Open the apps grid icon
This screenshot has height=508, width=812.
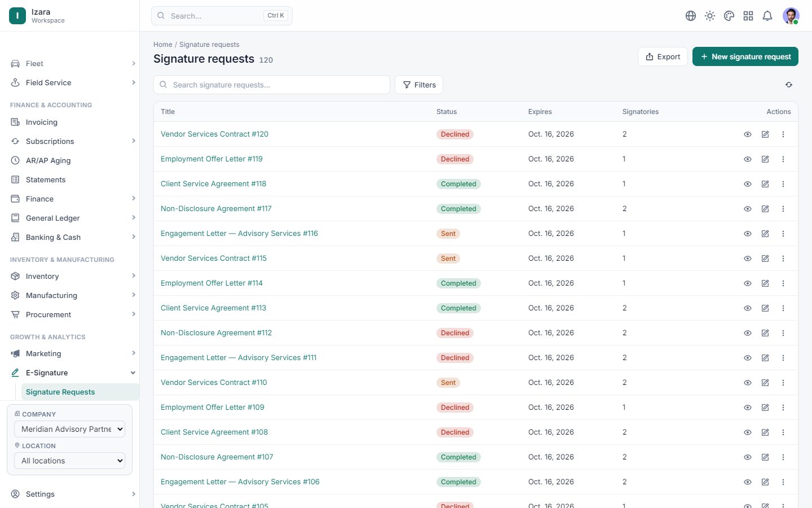coord(748,16)
